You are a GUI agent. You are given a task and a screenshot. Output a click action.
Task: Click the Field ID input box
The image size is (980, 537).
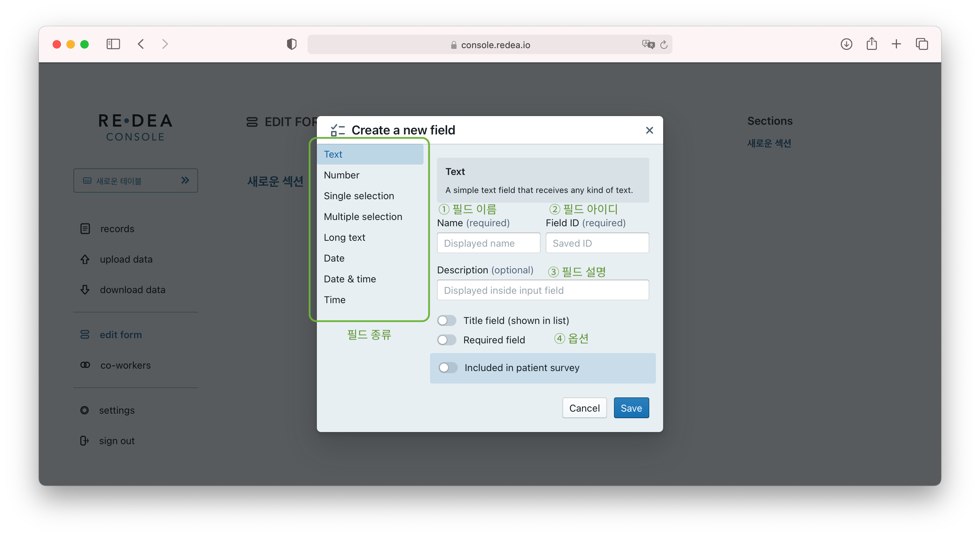point(597,243)
